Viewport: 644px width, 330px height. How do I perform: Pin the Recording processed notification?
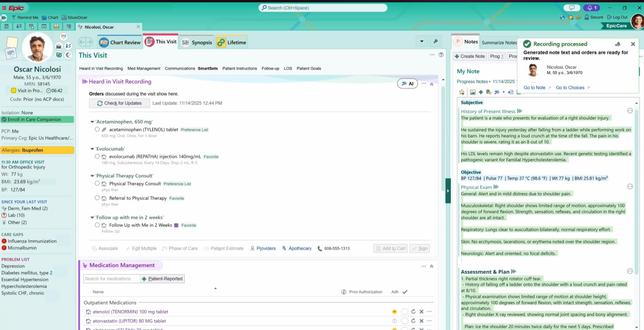617,44
